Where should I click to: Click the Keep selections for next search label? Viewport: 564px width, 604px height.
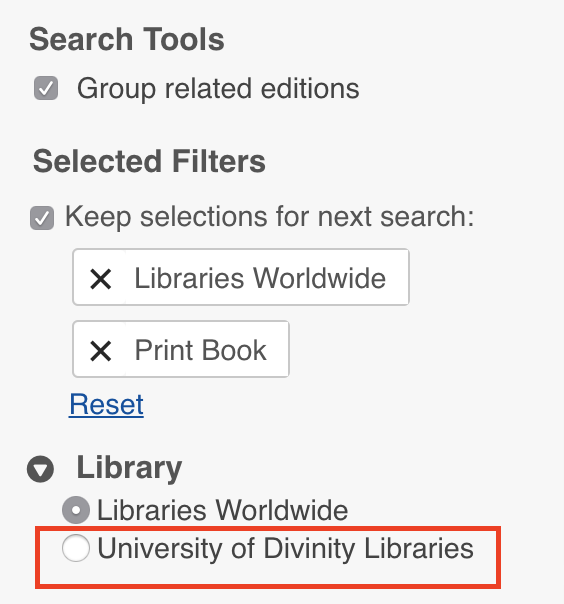[x=270, y=217]
